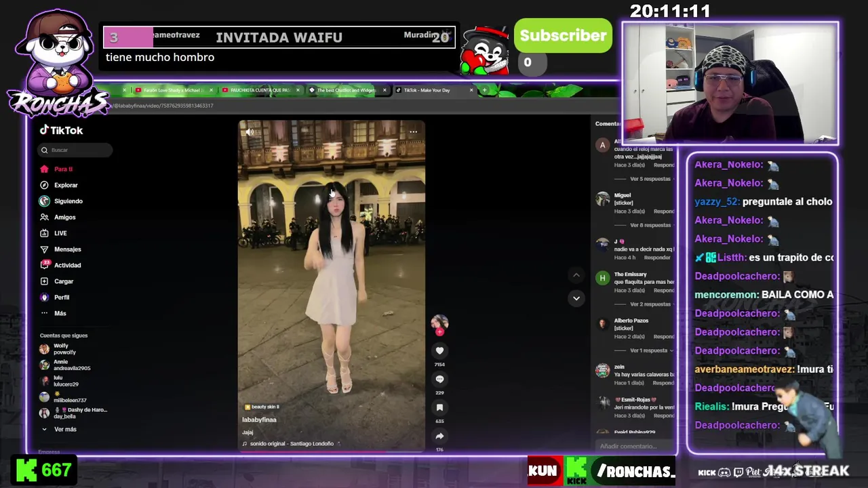Click the green Subscriber badge overlay
868x488 pixels.
(x=563, y=36)
